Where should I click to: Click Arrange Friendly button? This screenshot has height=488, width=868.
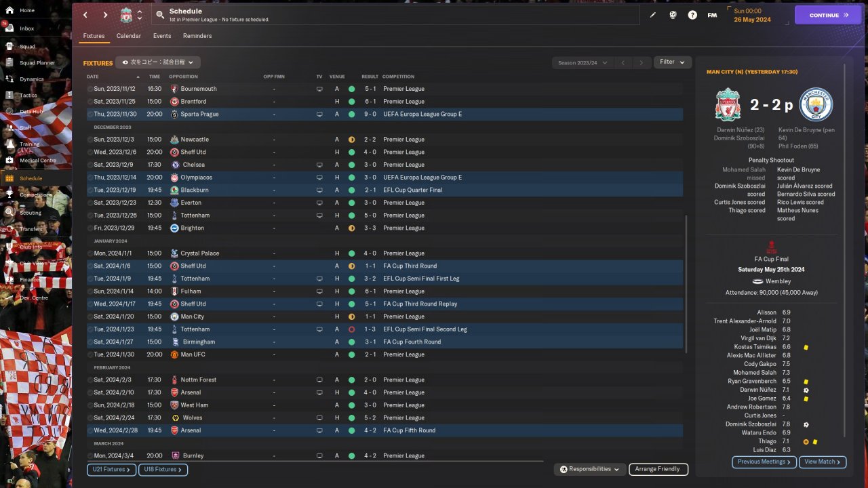pos(658,469)
